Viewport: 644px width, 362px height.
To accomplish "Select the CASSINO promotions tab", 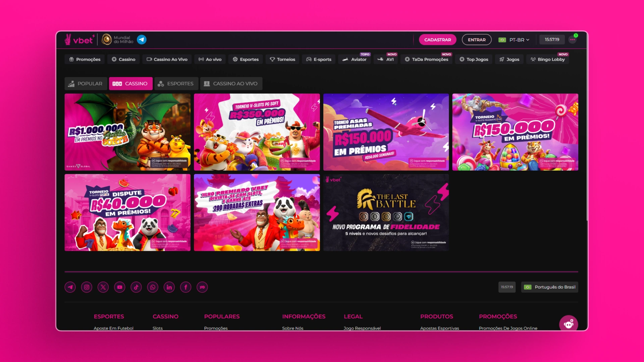I will (130, 83).
